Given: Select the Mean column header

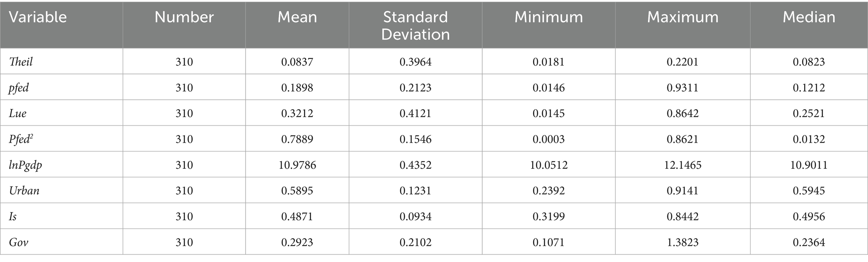Looking at the screenshot, I should (297, 17).
